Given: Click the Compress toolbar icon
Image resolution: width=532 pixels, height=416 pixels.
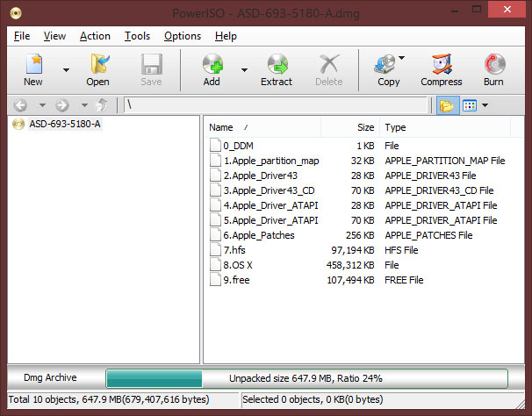Looking at the screenshot, I should click(x=442, y=64).
